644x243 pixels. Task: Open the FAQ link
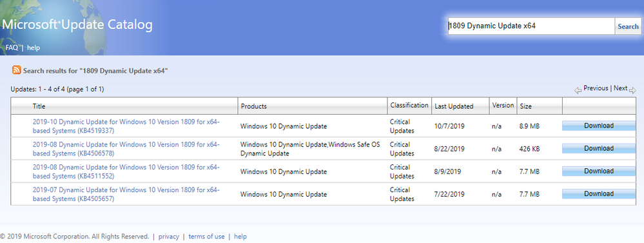click(12, 48)
